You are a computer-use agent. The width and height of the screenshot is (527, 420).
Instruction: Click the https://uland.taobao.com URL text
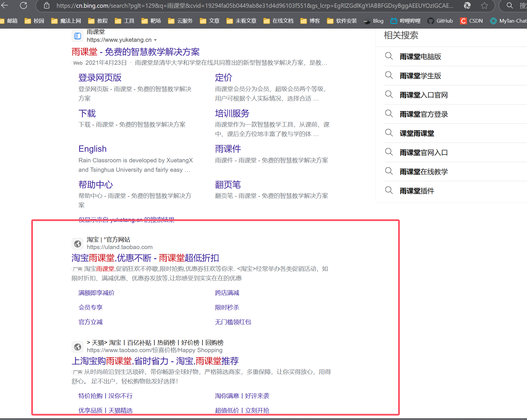click(119, 247)
